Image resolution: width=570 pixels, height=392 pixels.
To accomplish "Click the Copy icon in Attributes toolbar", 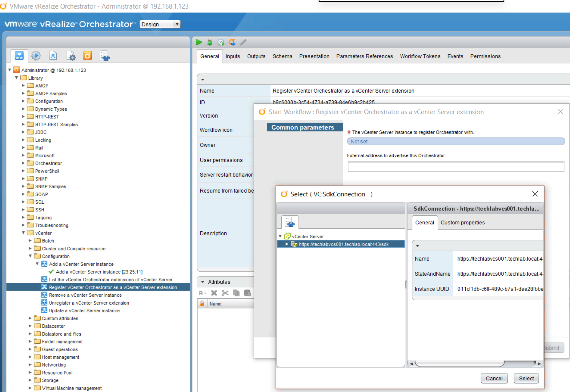I will [236, 293].
